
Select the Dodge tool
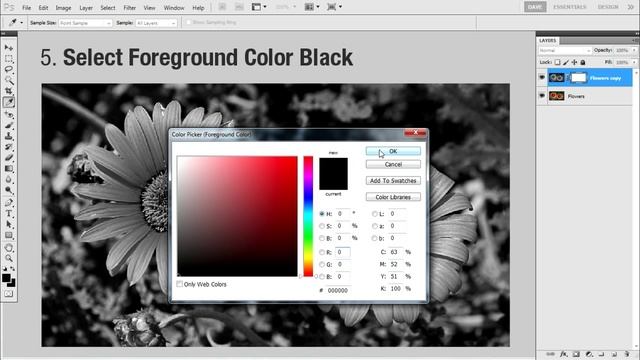click(x=9, y=190)
